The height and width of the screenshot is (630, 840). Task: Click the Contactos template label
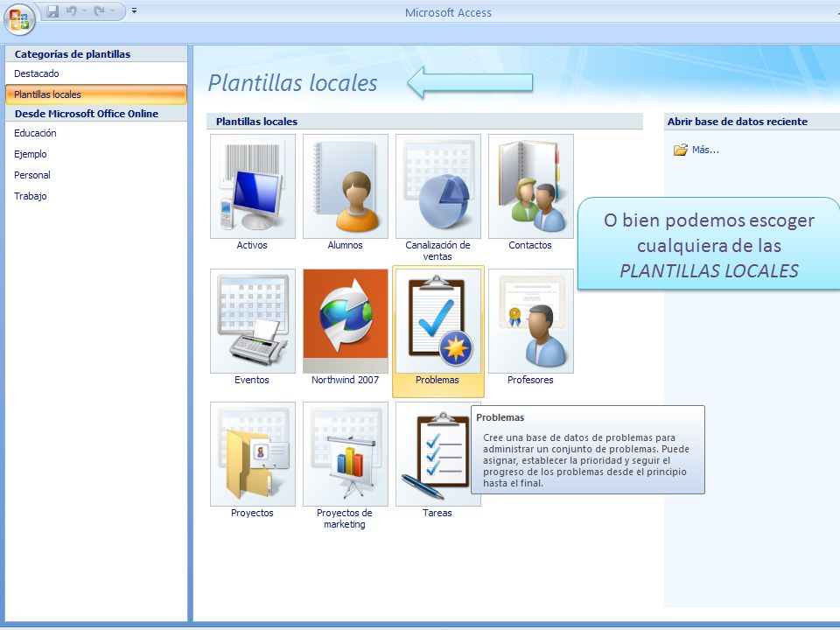[x=530, y=245]
